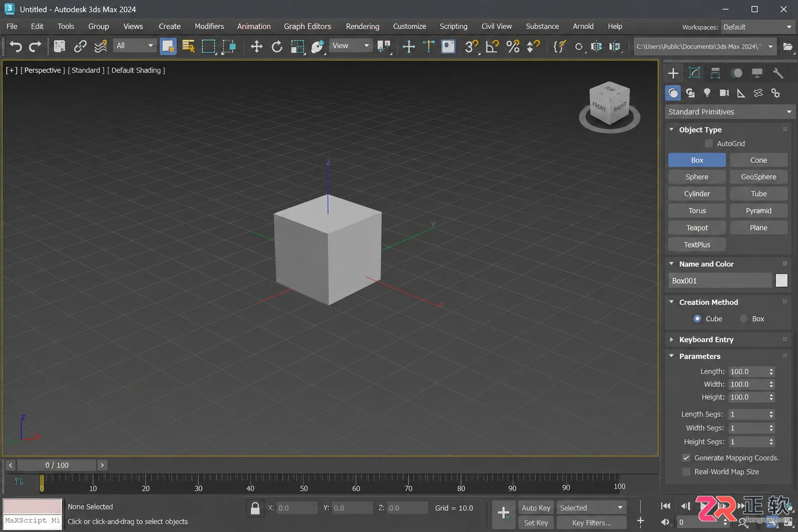Open the Animation menu
The width and height of the screenshot is (798, 532).
254,26
